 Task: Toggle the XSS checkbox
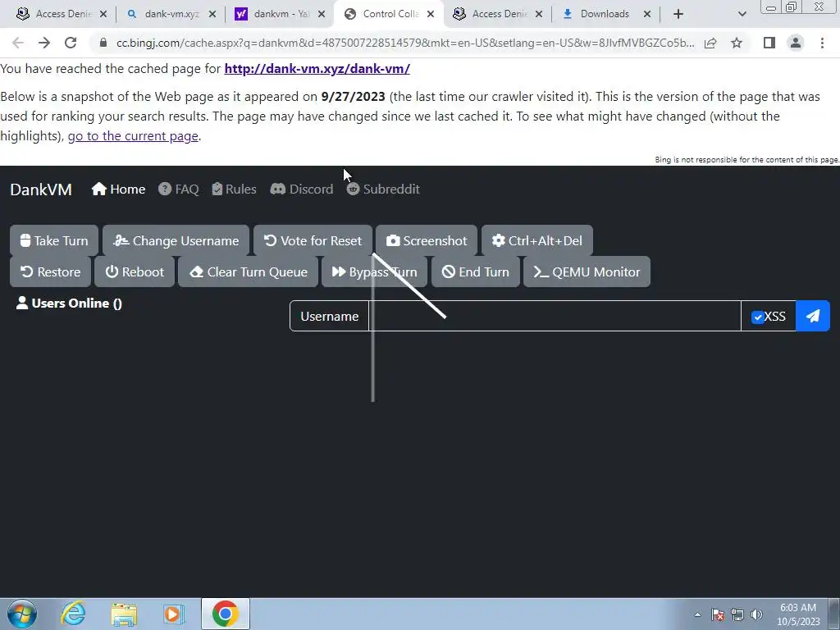tap(757, 317)
